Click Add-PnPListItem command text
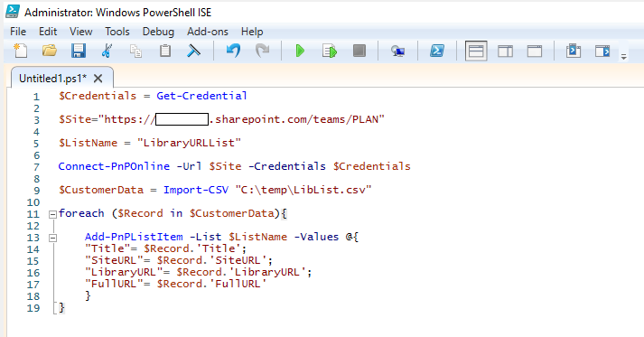The height and width of the screenshot is (337, 644). click(134, 237)
